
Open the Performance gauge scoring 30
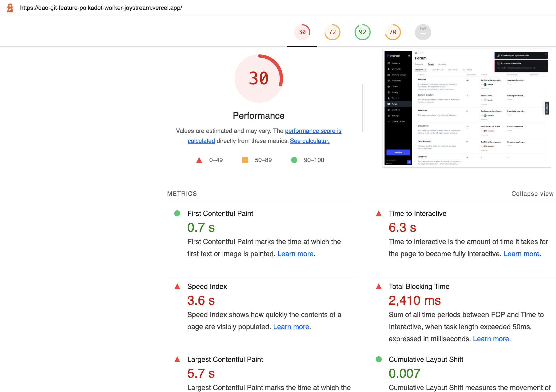click(302, 32)
